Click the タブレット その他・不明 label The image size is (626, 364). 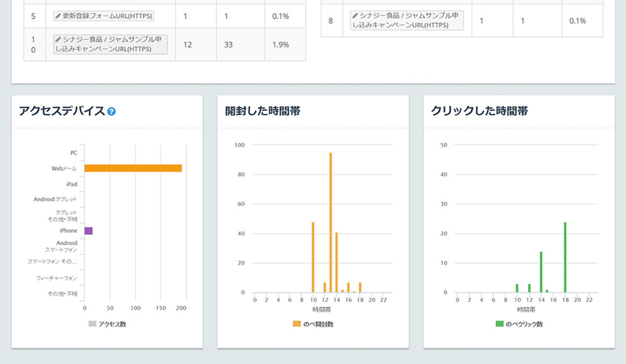coord(62,216)
